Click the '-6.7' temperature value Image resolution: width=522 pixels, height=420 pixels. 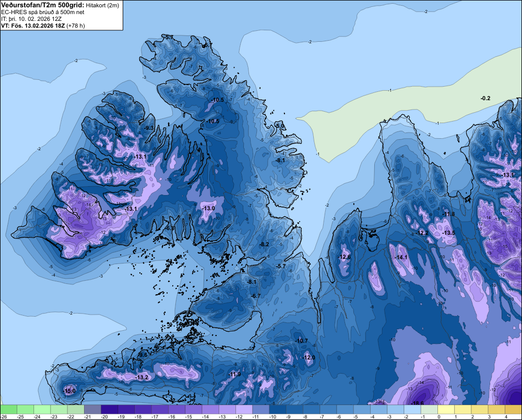255,296
